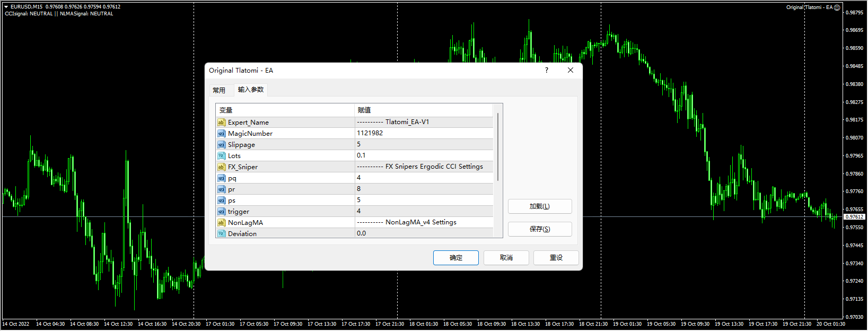Select the 输入参数 tab
The image size is (868, 331).
click(251, 90)
